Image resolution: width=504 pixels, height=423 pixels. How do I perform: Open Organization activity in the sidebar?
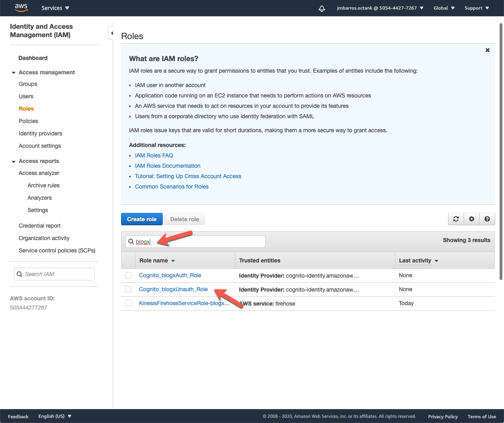(x=44, y=238)
